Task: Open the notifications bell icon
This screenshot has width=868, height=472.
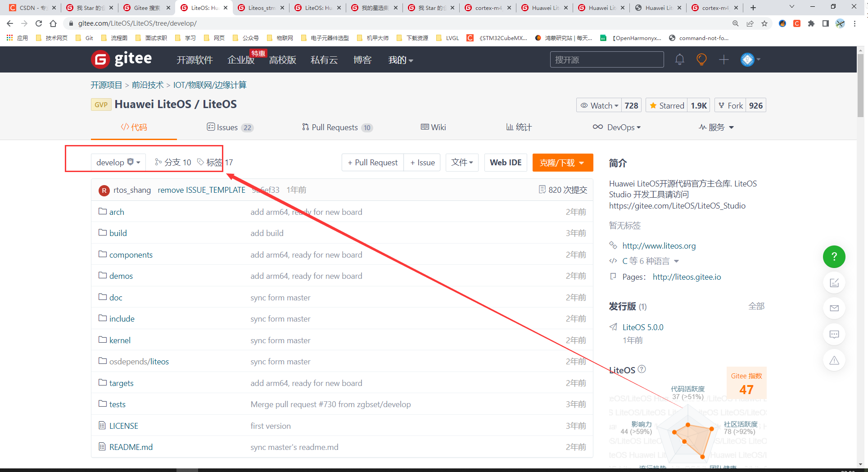Action: click(x=679, y=59)
